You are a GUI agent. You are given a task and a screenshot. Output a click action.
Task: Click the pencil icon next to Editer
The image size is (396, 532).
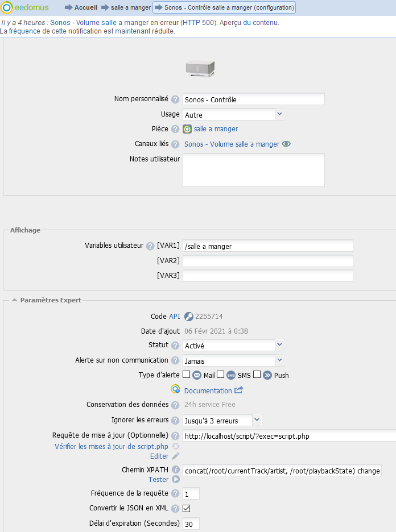176,456
